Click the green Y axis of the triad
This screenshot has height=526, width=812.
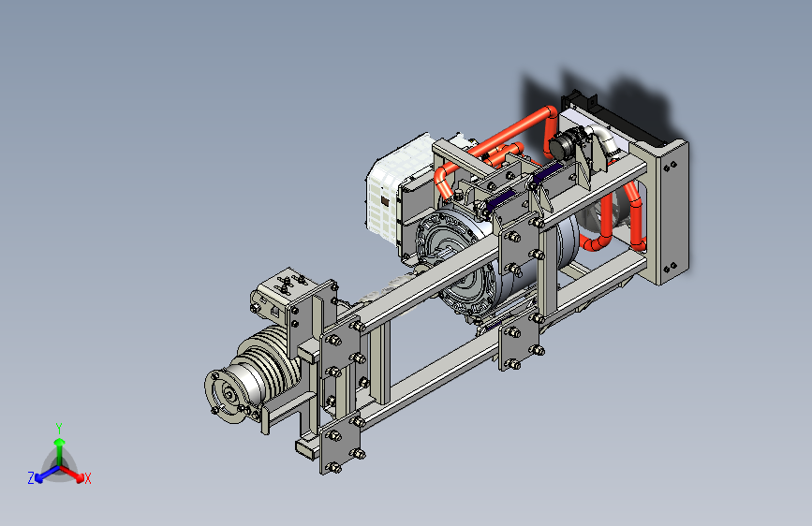[x=60, y=450]
